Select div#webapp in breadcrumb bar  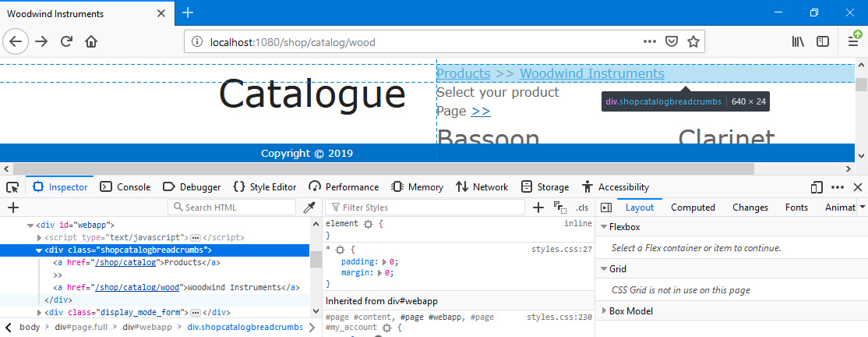(x=147, y=327)
